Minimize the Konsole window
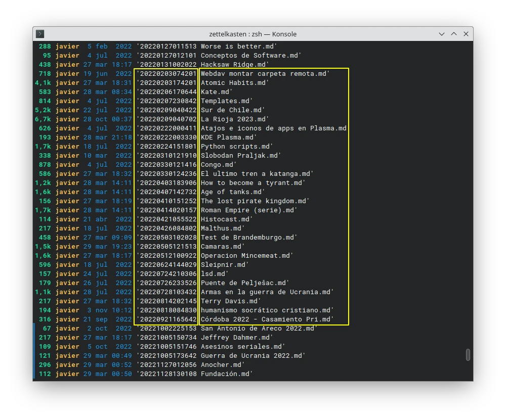This screenshot has width=506, height=420. pyautogui.click(x=442, y=34)
